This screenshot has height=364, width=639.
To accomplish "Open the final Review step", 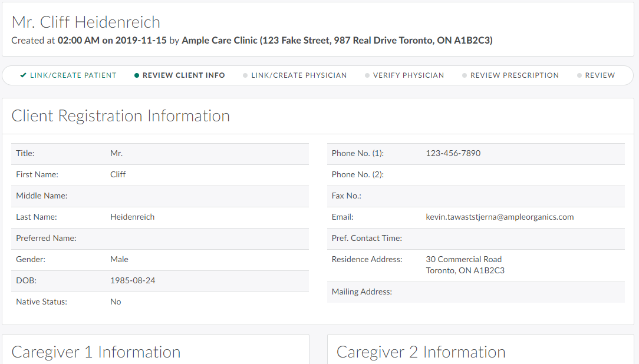I will click(600, 75).
